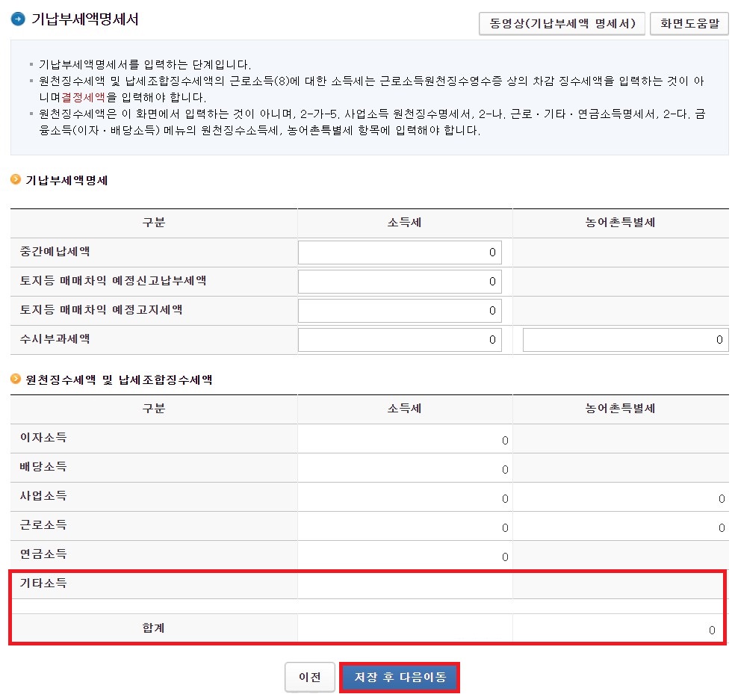Viewport: 735px width, 700px height.
Task: Click orange bullet icon beside 원천징수세액 및 납세조합징수세액
Action: tap(16, 379)
